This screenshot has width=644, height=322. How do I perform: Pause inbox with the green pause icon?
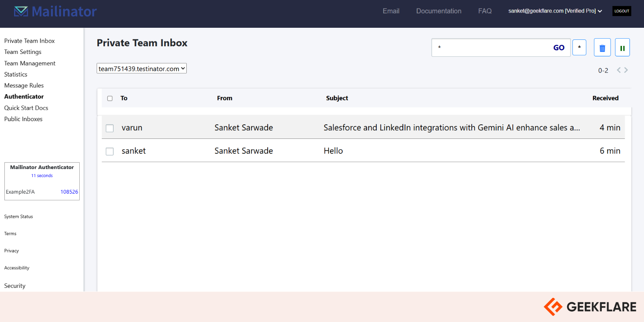click(x=622, y=48)
